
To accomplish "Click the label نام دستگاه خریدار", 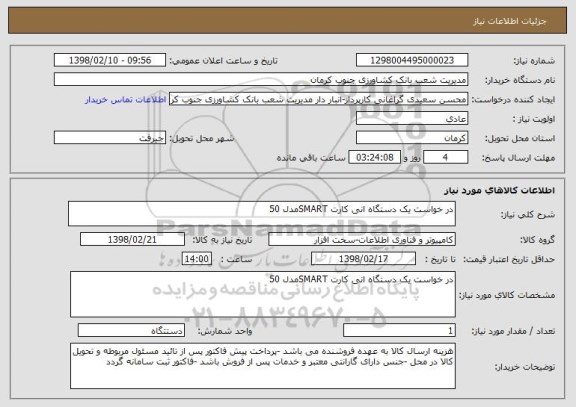I will click(520, 80).
